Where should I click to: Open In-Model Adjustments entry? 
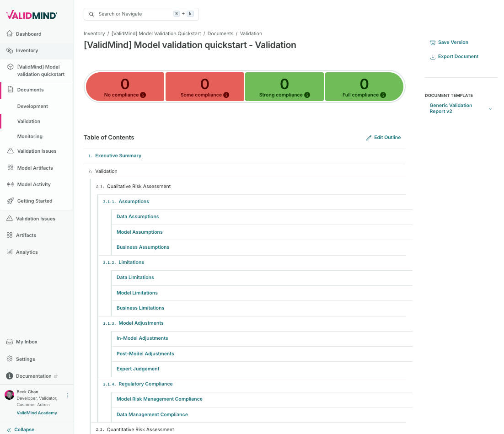point(142,338)
